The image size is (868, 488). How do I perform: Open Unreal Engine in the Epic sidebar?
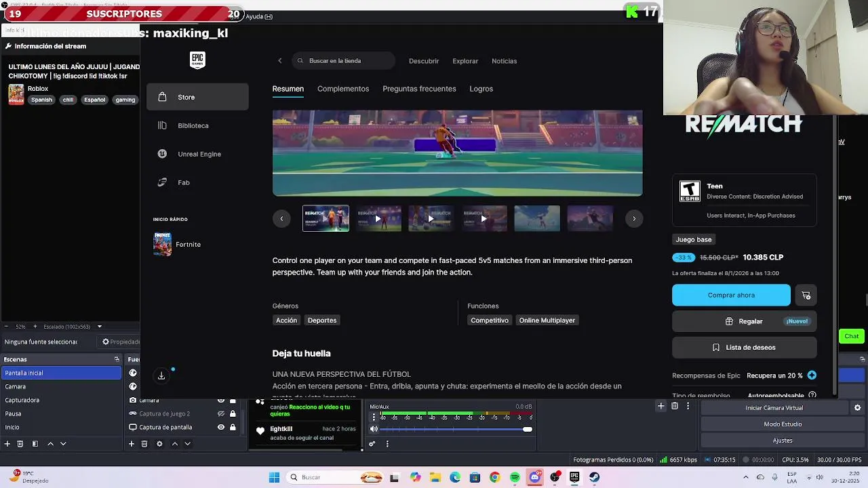coord(197,154)
